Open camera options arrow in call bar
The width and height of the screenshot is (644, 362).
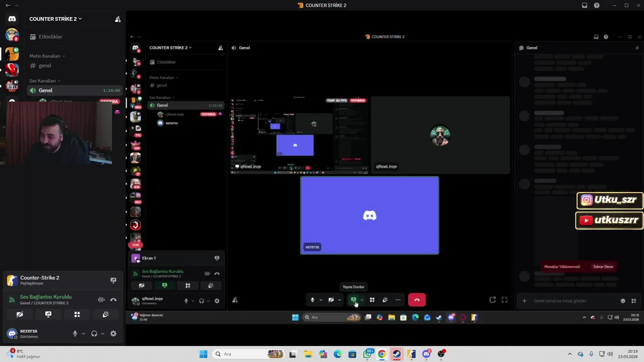point(339,300)
